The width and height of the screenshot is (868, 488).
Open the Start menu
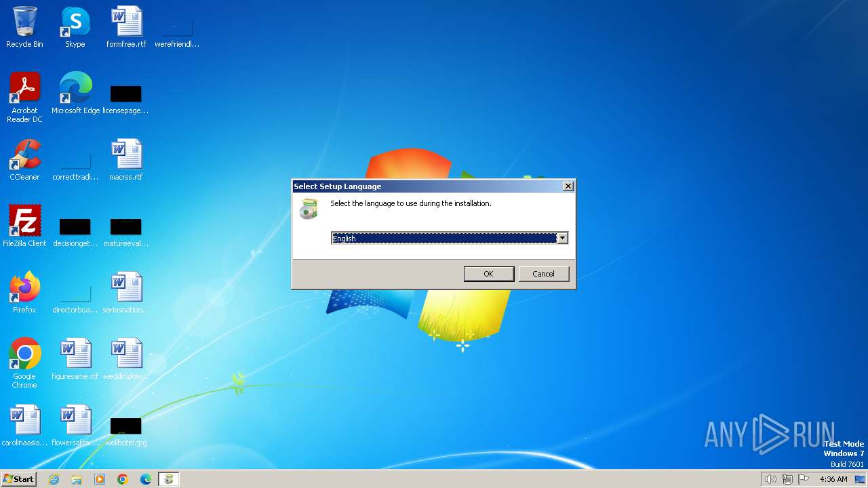(19, 479)
